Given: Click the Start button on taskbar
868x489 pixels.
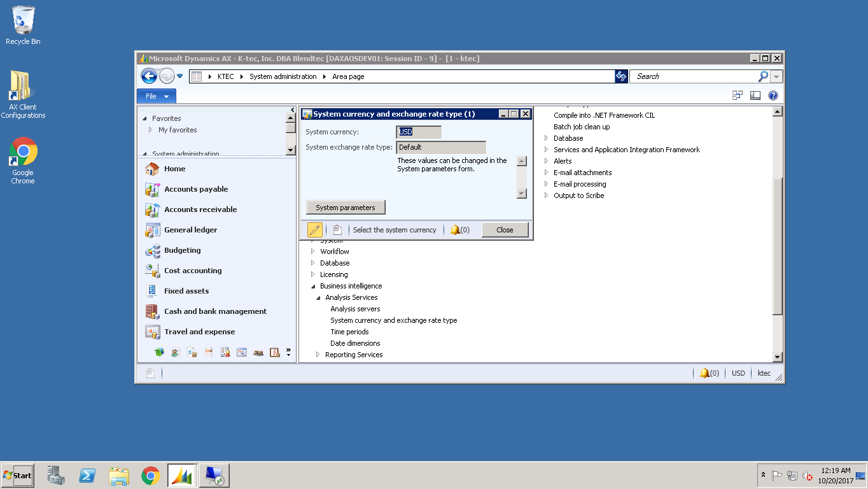Looking at the screenshot, I should (18, 476).
